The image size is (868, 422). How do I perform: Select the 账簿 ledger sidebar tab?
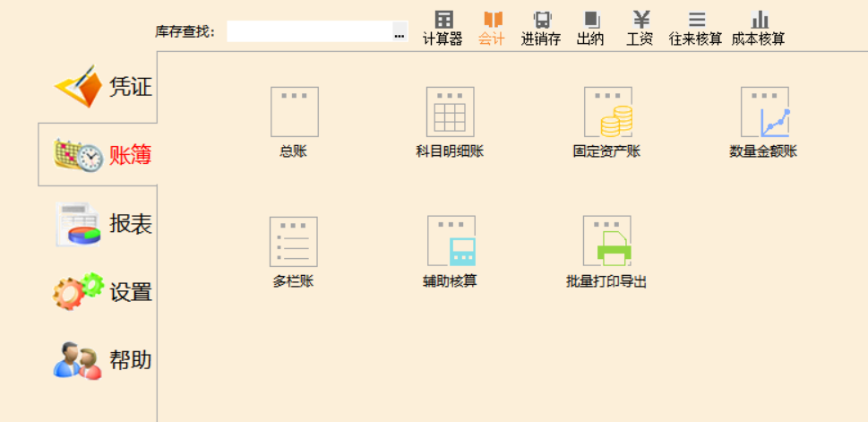(x=98, y=154)
